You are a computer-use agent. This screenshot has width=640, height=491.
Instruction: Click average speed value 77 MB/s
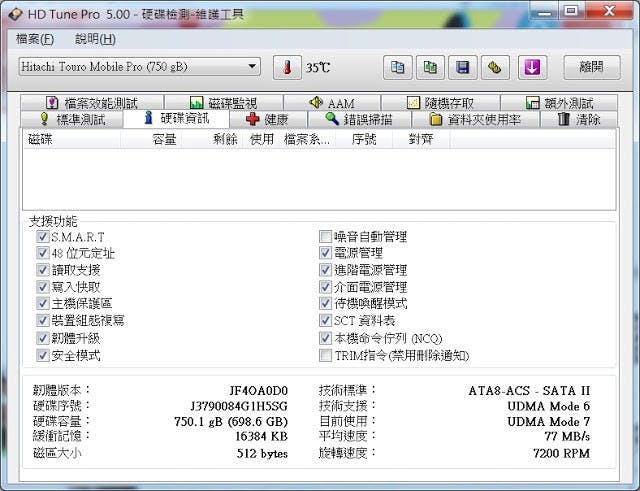(567, 436)
